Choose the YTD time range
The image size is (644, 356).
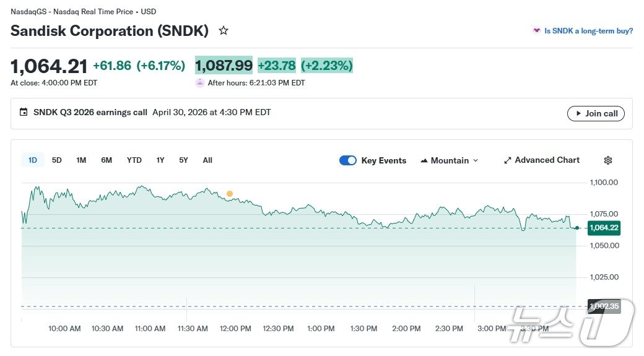click(x=134, y=160)
